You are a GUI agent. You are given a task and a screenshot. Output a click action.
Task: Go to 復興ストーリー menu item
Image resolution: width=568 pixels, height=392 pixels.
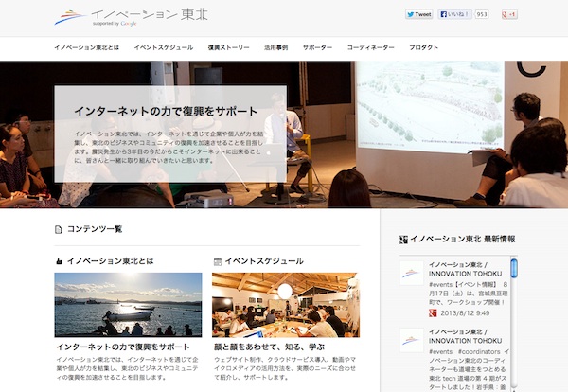(228, 47)
